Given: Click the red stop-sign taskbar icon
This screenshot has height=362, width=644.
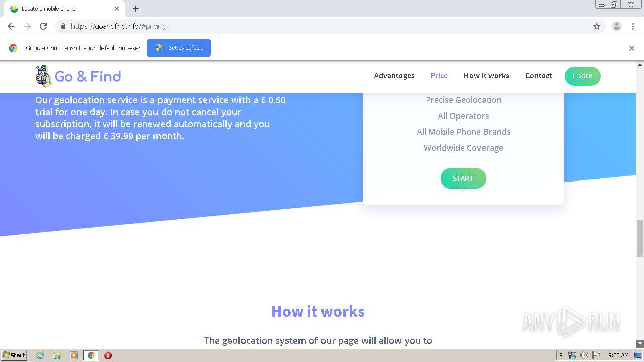Looking at the screenshot, I should (108, 355).
